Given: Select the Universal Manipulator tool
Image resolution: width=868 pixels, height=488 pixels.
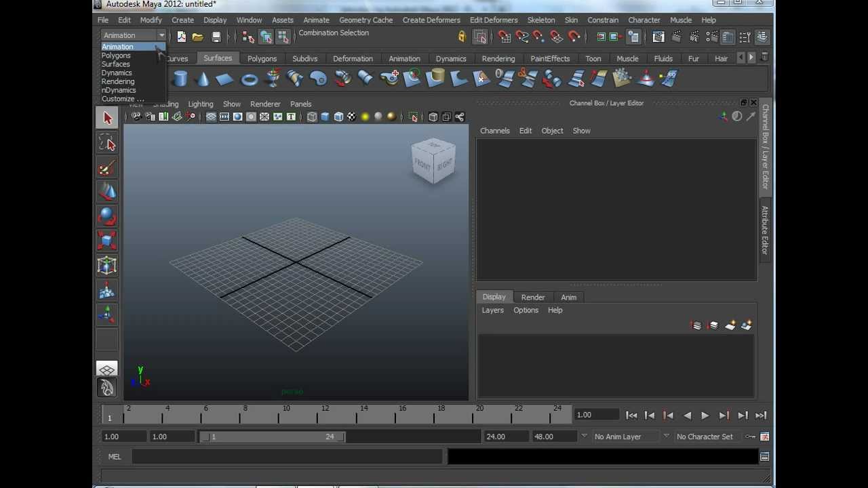Looking at the screenshot, I should (x=107, y=266).
